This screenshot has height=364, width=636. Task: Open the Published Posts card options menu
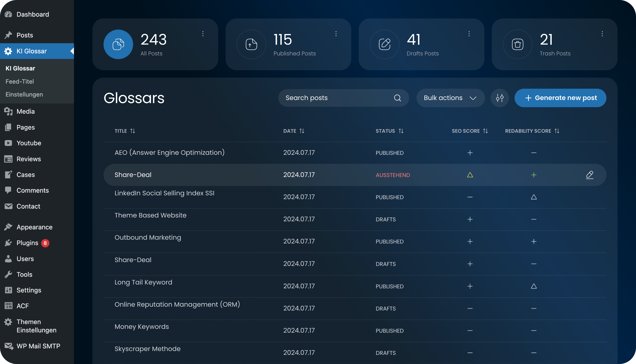point(336,34)
